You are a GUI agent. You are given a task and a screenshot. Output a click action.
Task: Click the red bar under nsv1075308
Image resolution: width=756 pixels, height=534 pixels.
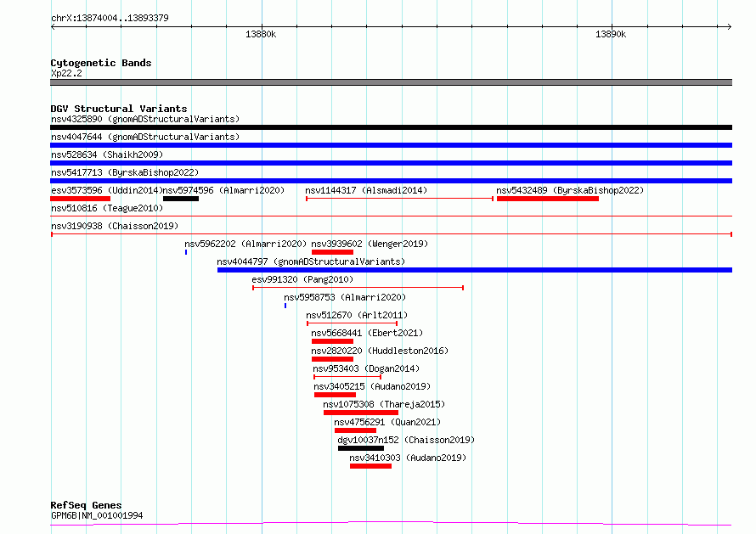click(x=361, y=413)
